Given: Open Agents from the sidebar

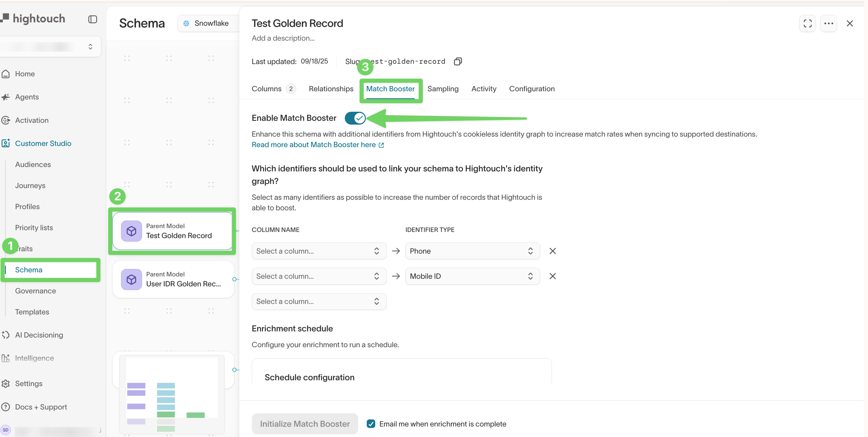Looking at the screenshot, I should click(x=27, y=97).
